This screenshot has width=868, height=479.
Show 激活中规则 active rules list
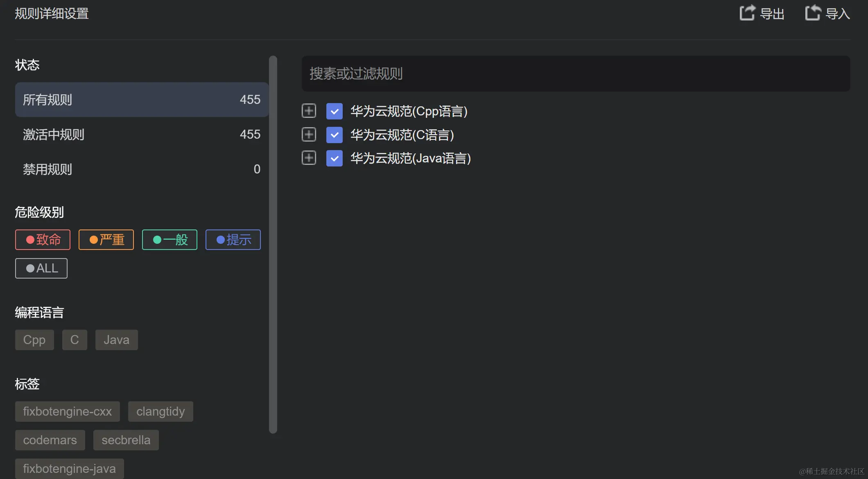point(142,135)
